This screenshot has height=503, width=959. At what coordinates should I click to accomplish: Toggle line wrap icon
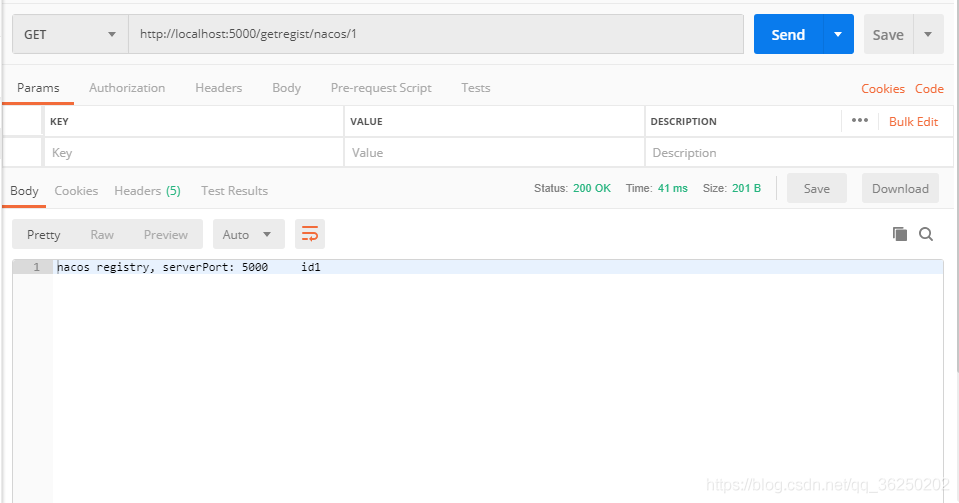[309, 234]
